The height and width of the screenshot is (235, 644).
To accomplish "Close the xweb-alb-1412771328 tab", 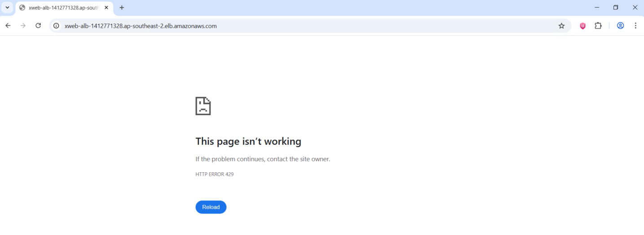I will [x=106, y=8].
